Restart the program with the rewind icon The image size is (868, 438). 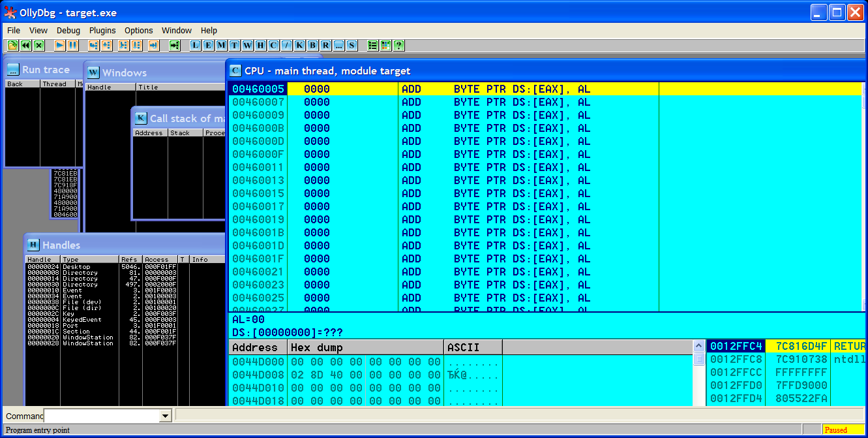[25, 45]
